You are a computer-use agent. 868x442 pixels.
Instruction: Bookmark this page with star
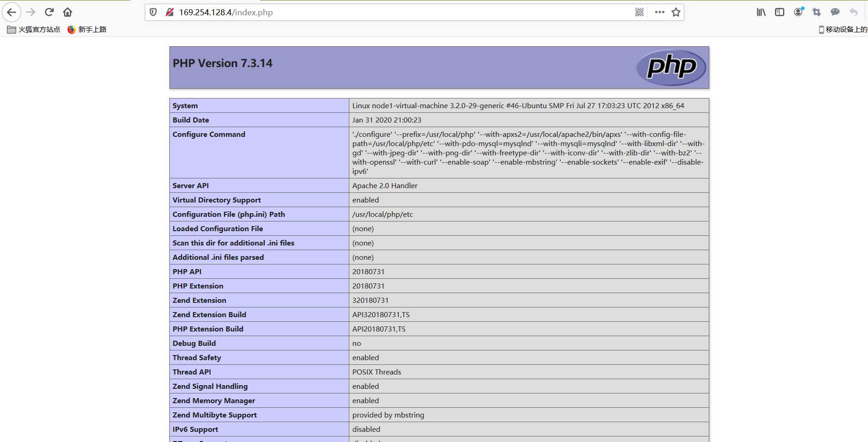pos(676,12)
